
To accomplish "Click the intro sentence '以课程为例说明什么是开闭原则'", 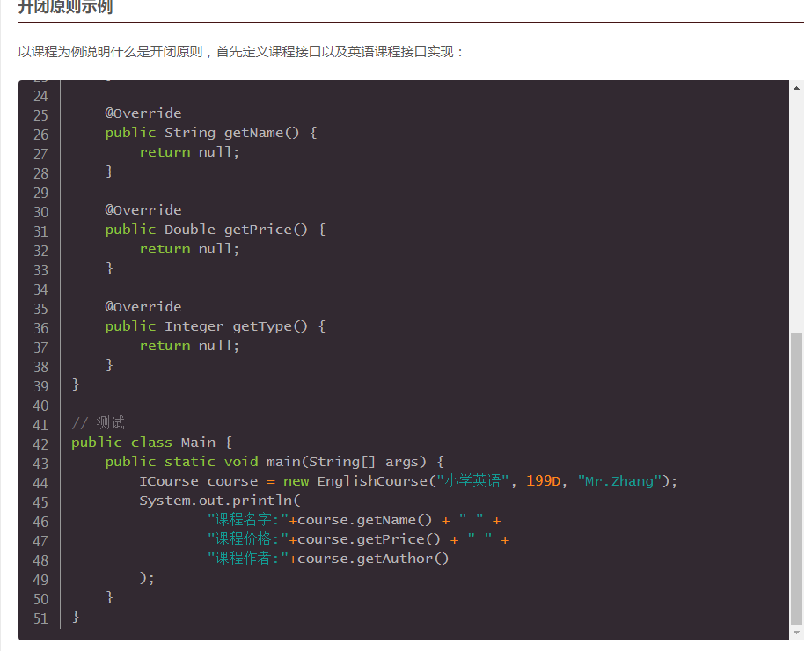I will tap(110, 52).
